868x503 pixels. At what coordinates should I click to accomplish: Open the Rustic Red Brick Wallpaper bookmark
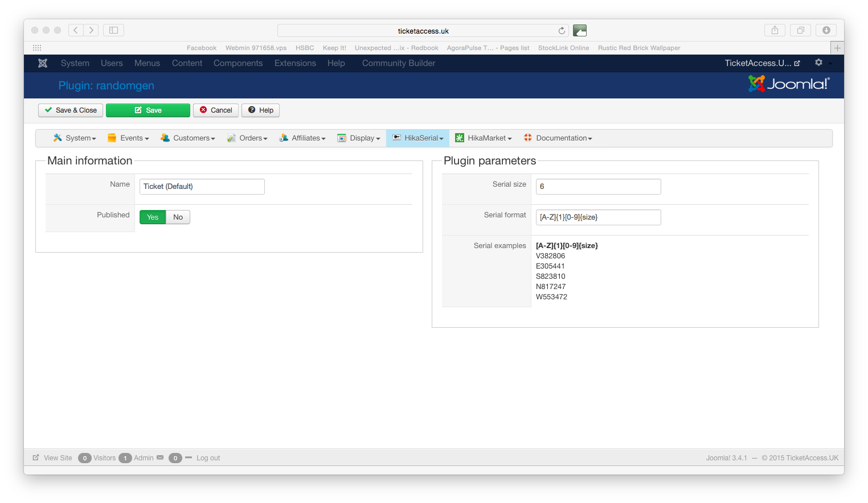[639, 48]
